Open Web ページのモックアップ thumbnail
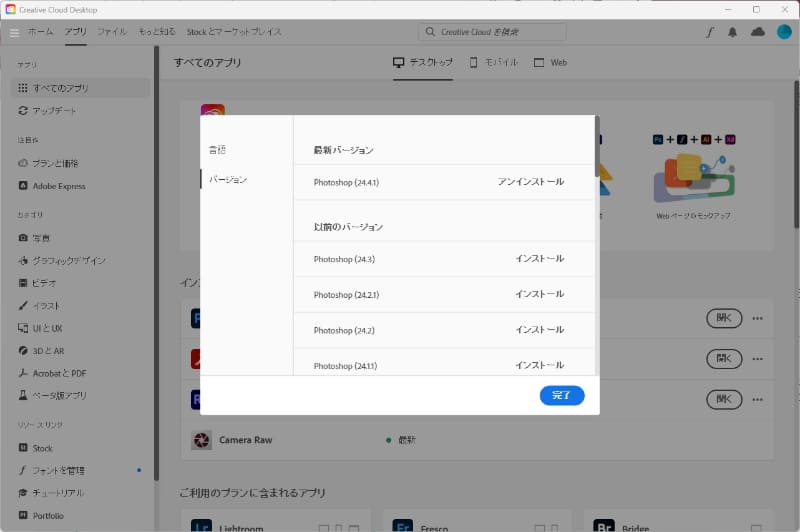800x532 pixels. [693, 177]
